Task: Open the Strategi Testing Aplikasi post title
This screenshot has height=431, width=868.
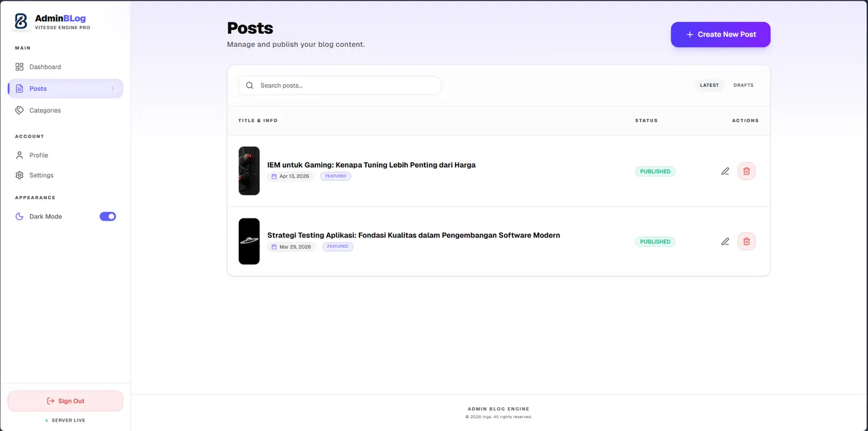Action: tap(414, 236)
